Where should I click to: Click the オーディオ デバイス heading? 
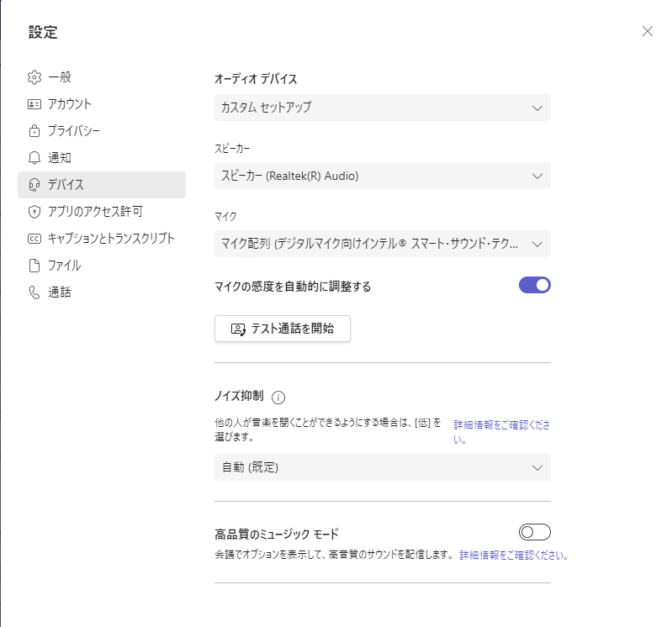point(256,79)
